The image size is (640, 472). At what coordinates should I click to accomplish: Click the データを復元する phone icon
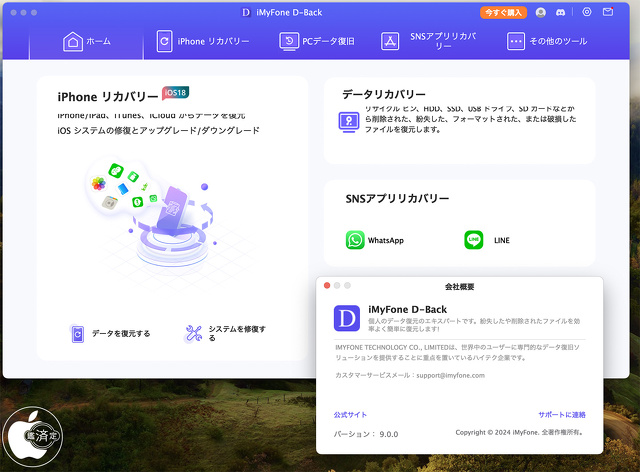78,334
